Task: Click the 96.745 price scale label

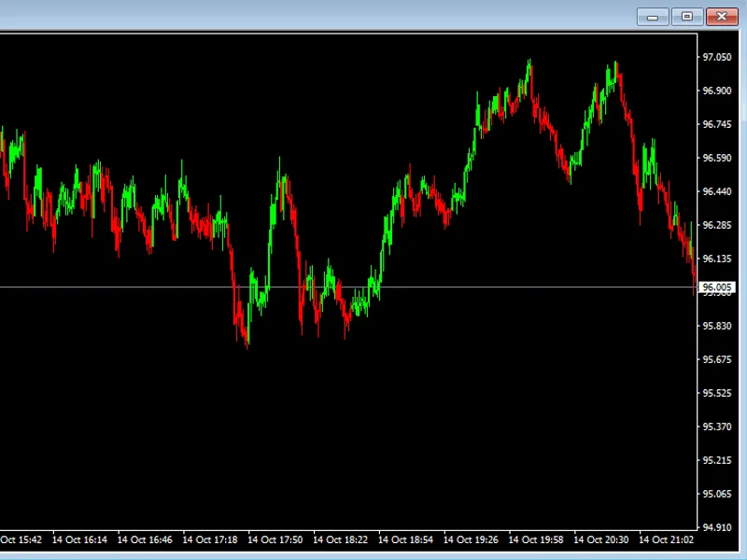Action: coord(717,124)
